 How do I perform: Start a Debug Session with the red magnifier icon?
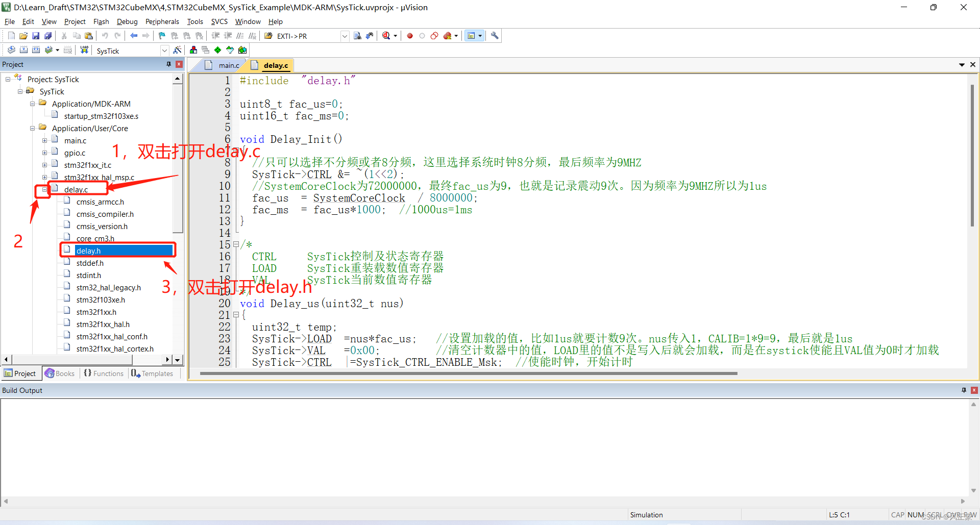pyautogui.click(x=385, y=36)
